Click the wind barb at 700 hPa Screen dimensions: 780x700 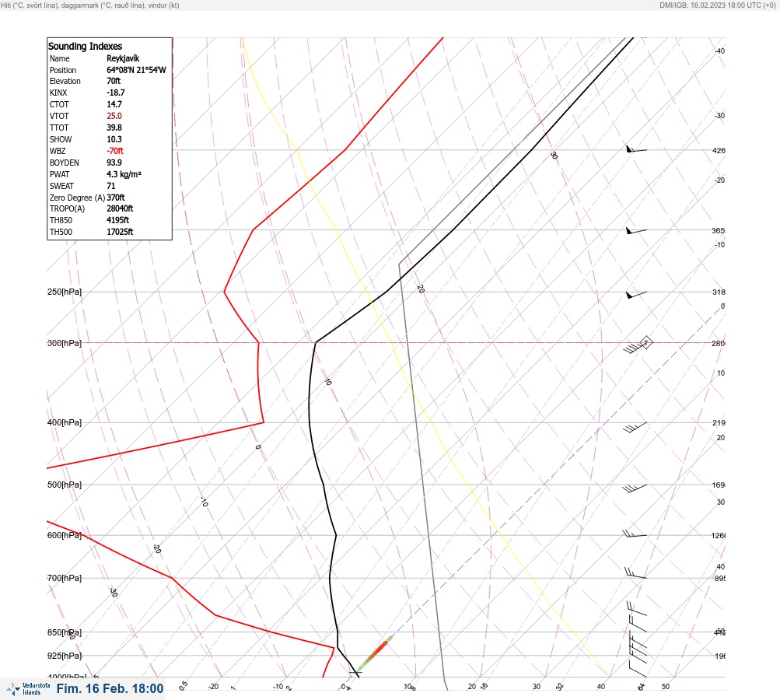[635, 572]
